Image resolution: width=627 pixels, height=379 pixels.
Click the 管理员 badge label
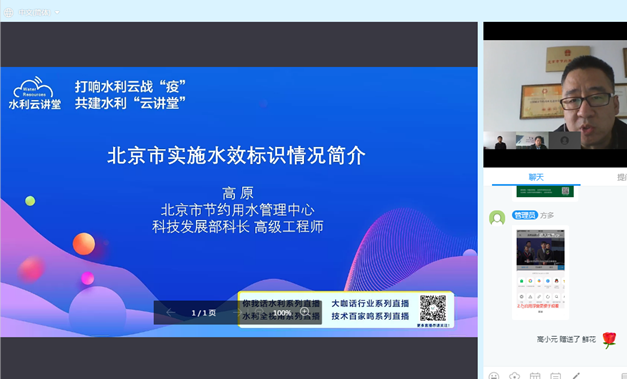click(524, 215)
